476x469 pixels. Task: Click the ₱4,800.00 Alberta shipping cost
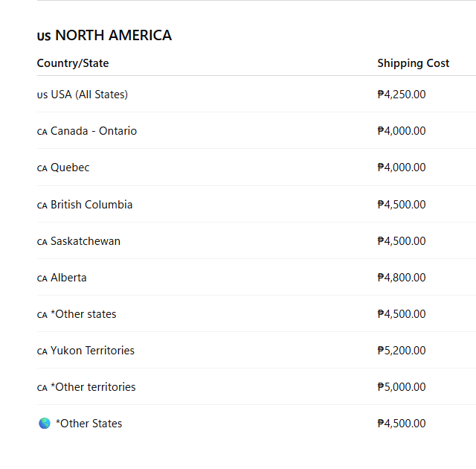coord(402,278)
